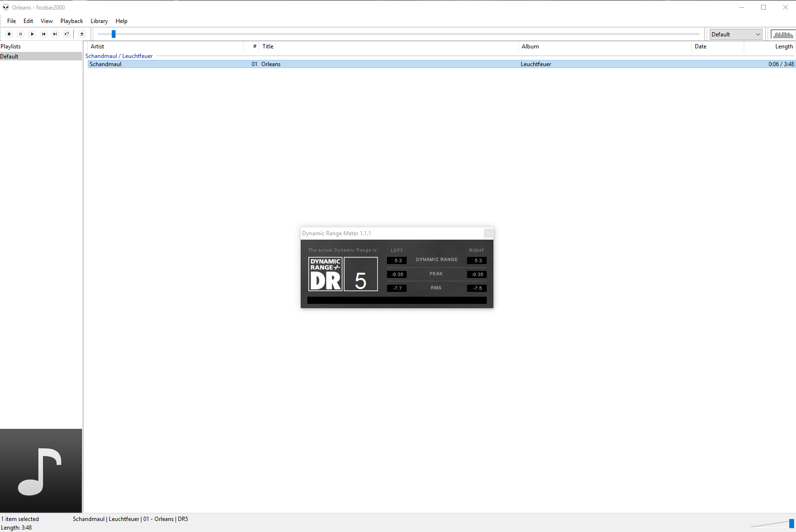The height and width of the screenshot is (532, 796).
Task: Click the 'Schandmaul / Leuchtfeuer' group header
Action: [x=119, y=56]
